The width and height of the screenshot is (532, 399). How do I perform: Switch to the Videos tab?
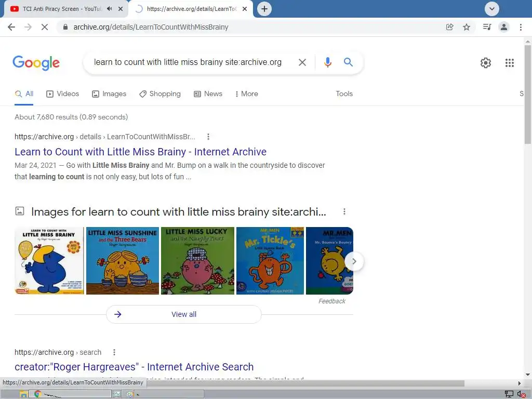click(62, 94)
